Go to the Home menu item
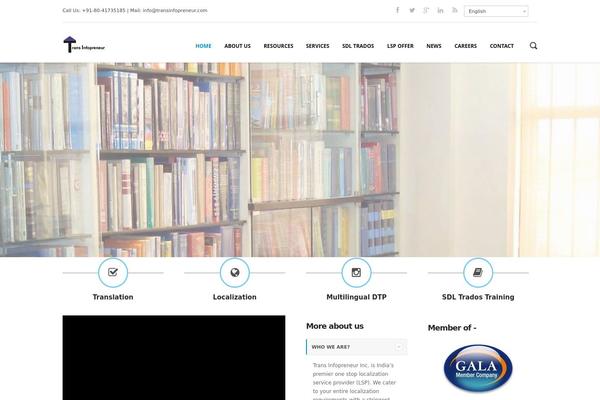This screenshot has width=600, height=400. point(203,46)
